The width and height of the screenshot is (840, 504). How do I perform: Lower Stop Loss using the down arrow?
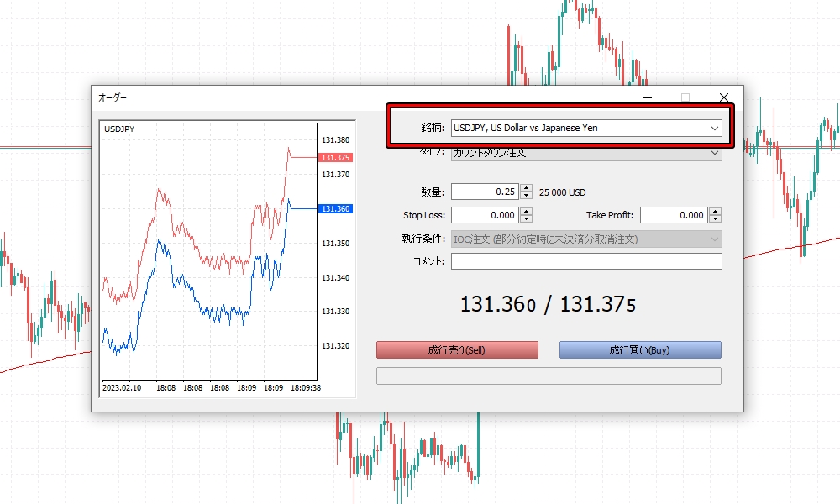coord(526,219)
